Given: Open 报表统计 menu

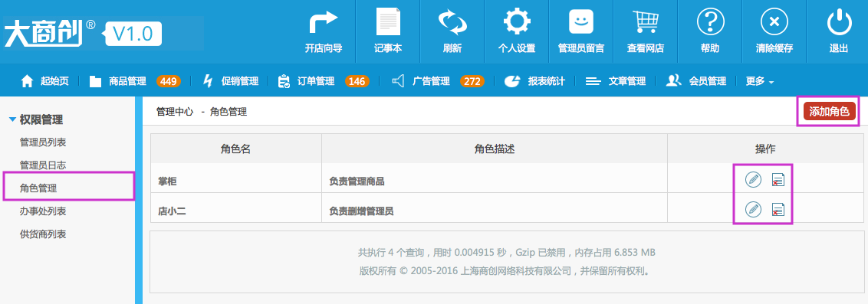Looking at the screenshot, I should pos(534,81).
